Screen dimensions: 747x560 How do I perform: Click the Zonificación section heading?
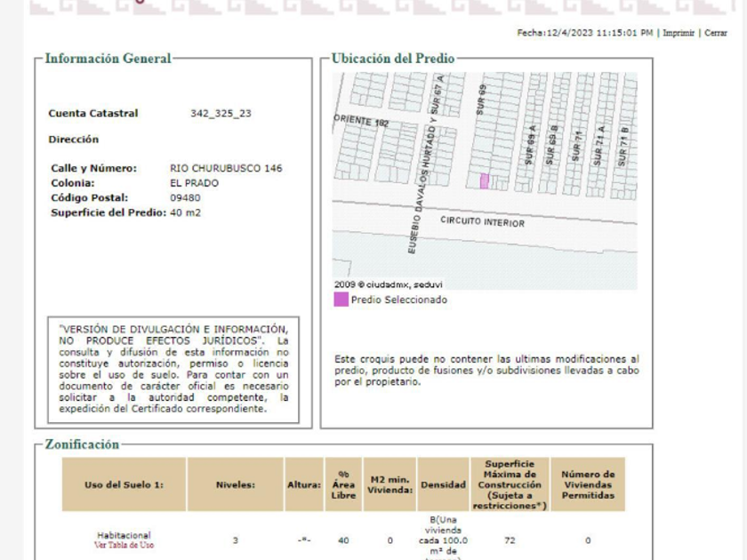82,444
